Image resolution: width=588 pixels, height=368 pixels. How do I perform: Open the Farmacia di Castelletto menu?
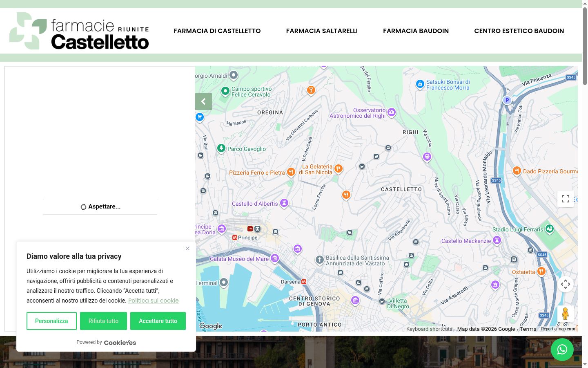point(217,31)
